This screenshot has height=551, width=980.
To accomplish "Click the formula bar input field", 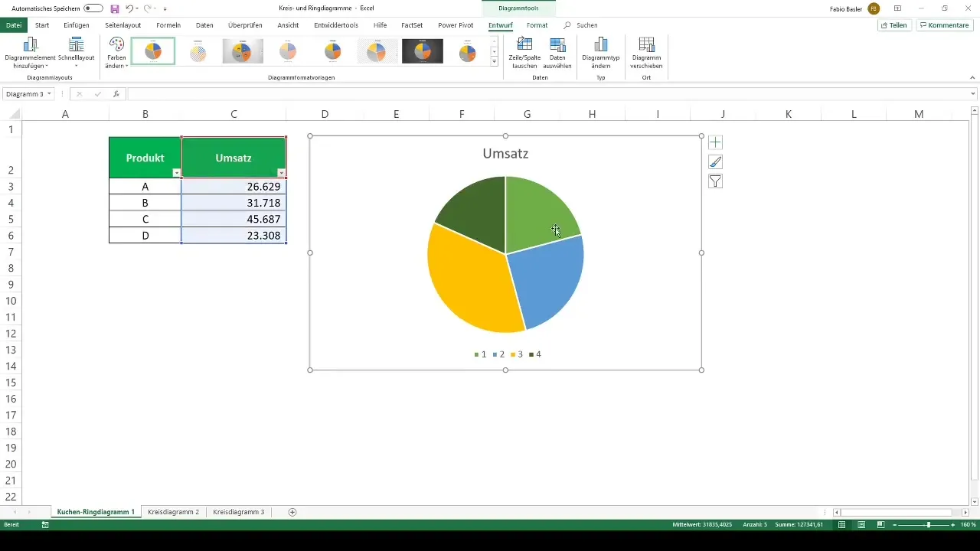I will coord(547,94).
